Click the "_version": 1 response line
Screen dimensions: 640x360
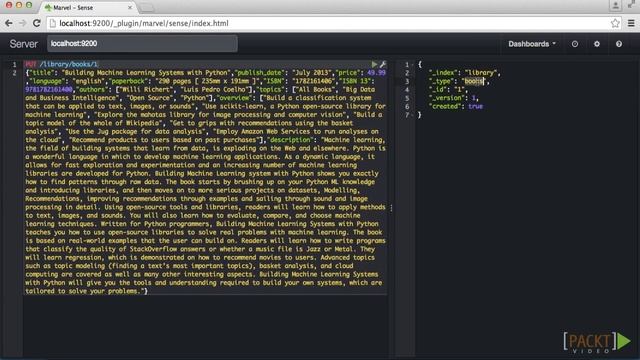(x=453, y=98)
